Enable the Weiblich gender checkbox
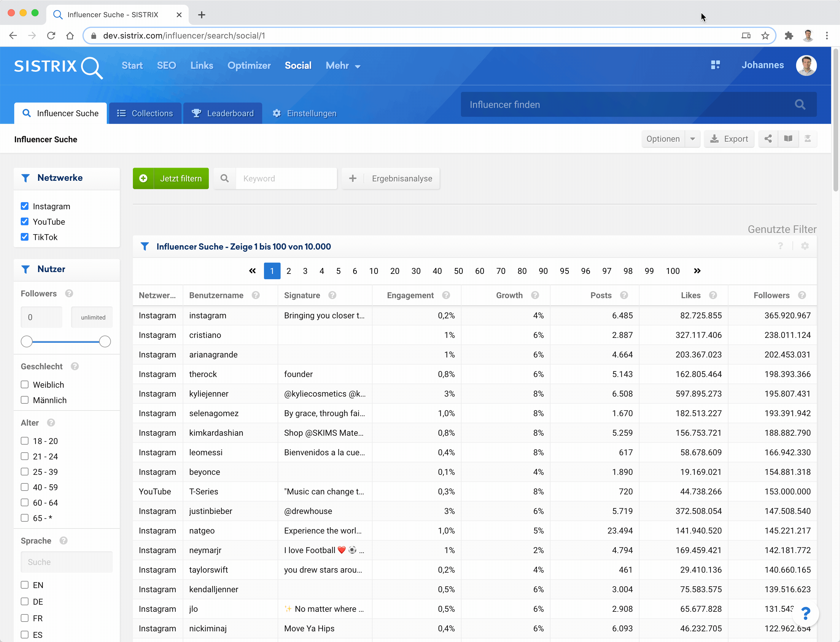 (x=25, y=384)
